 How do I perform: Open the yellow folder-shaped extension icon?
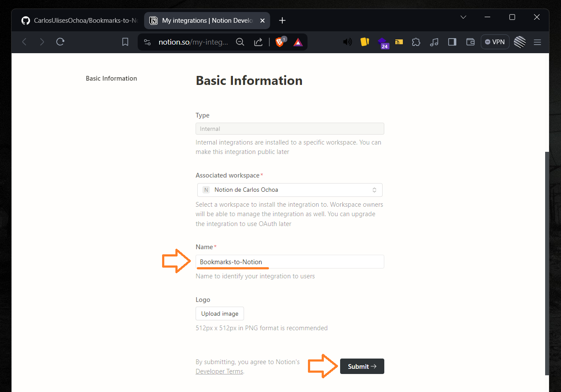(399, 42)
